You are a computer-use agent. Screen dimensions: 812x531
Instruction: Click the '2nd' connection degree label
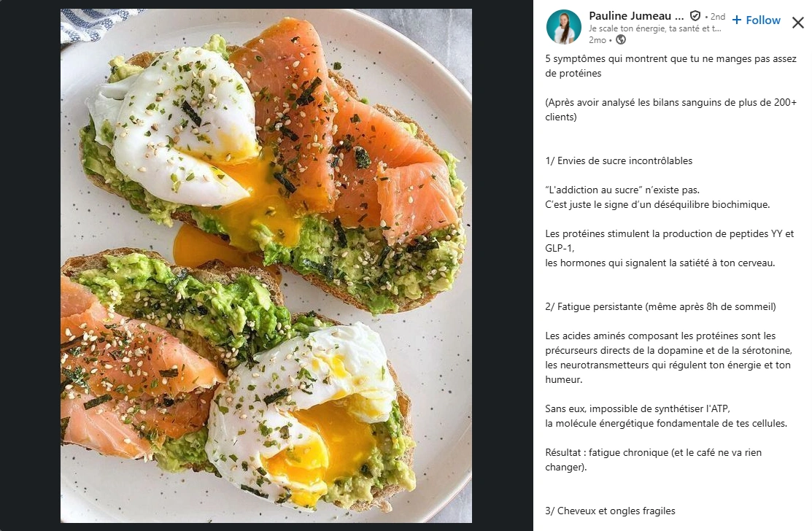[x=717, y=17]
